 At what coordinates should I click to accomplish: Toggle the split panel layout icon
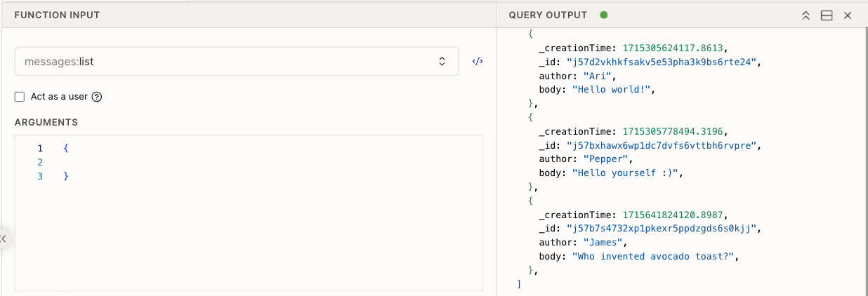[827, 15]
